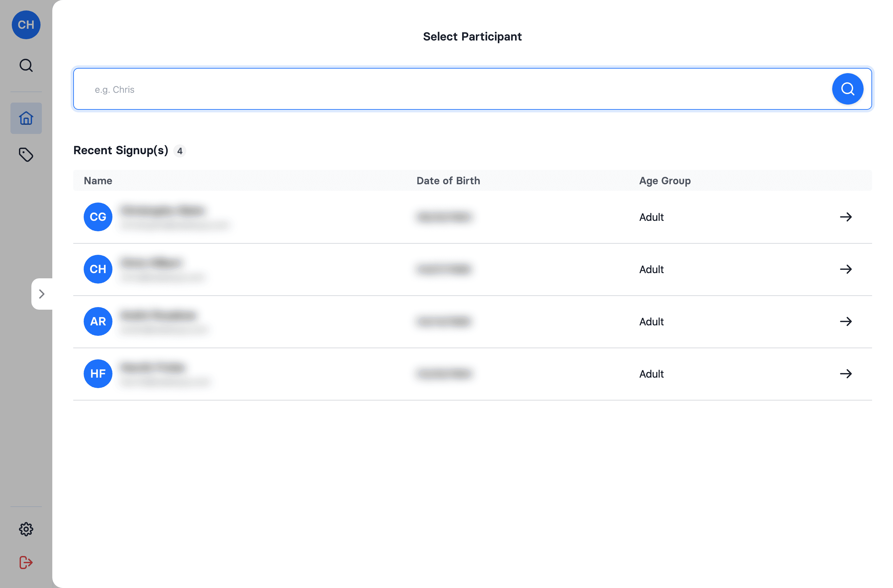This screenshot has width=893, height=588.
Task: Click Adult in the CG row
Action: [651, 217]
